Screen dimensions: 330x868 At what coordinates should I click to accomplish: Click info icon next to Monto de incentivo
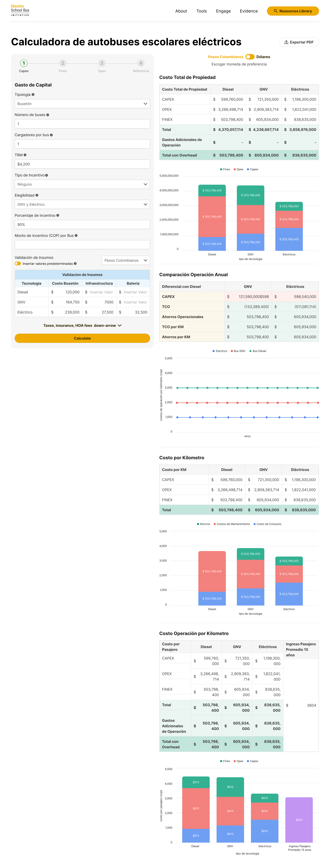[76, 235]
